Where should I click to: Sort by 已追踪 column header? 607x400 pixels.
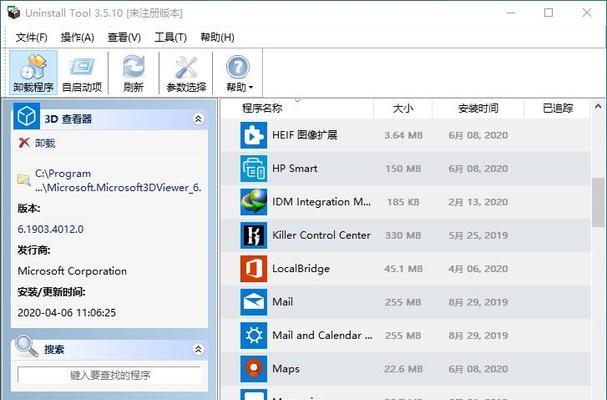[557, 108]
